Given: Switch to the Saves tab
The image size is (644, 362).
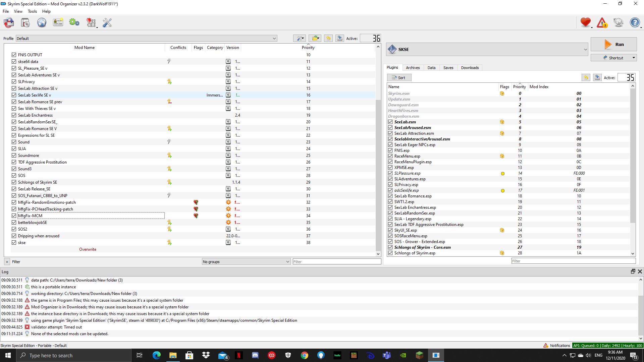Looking at the screenshot, I should click(448, 68).
